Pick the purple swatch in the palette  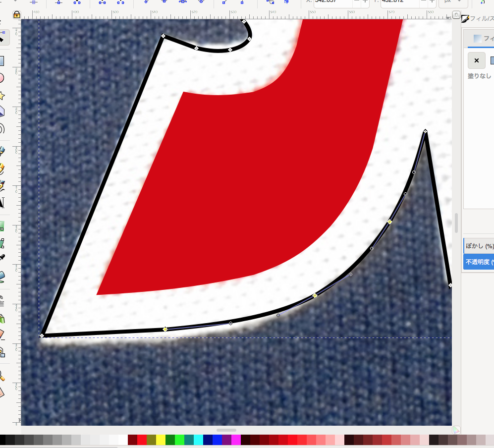point(227,440)
